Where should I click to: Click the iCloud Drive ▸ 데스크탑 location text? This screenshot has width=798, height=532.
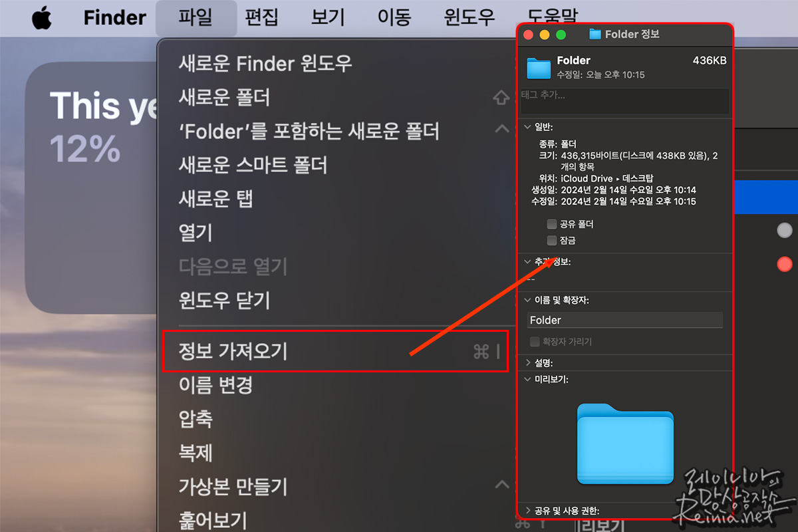coord(607,178)
